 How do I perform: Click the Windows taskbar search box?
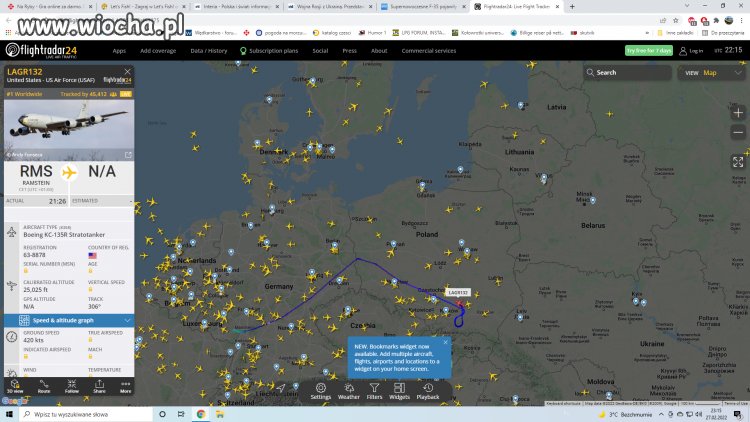[86, 414]
